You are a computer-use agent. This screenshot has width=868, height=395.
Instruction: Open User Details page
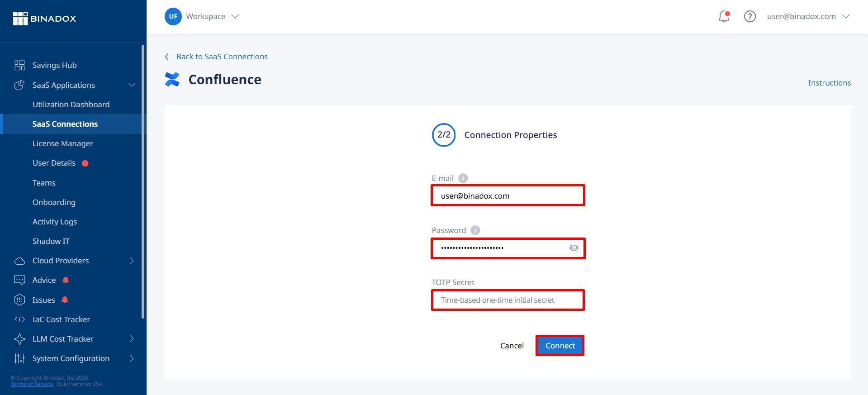coord(54,163)
